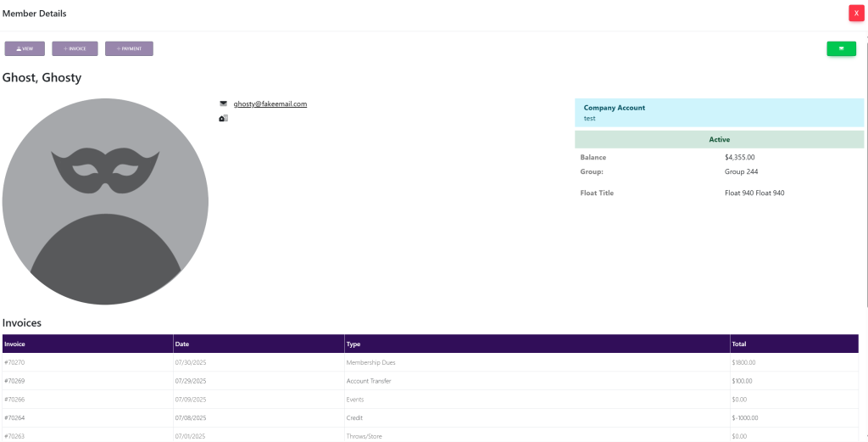Sort by the Invoice column header
Image resolution: width=868 pixels, height=442 pixels.
coord(14,344)
